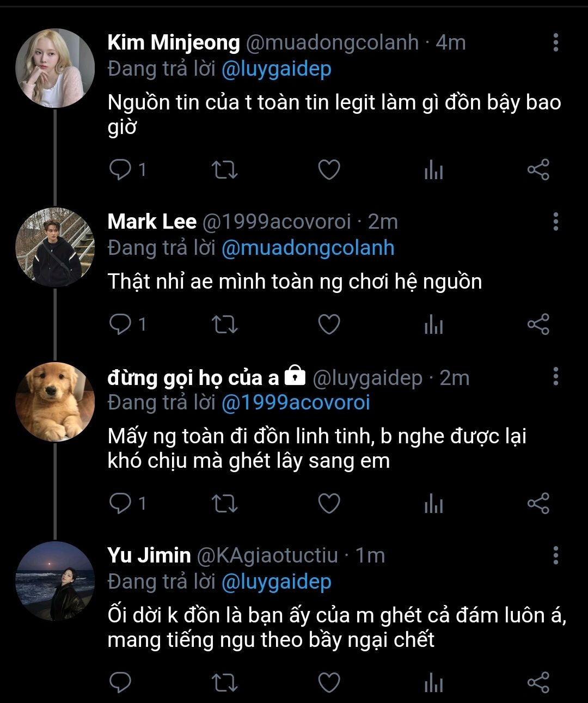Image resolution: width=588 pixels, height=703 pixels.
Task: Share Mark Lee's tweet
Action: [x=538, y=325]
